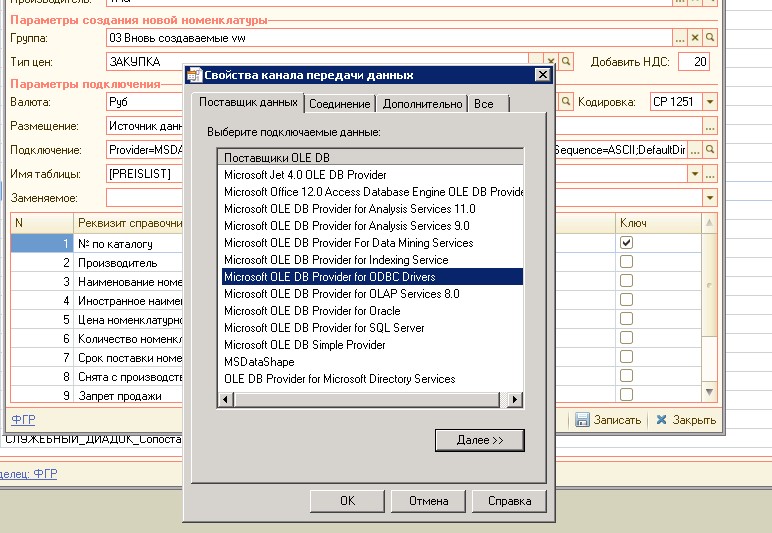Cancel with the Отмена button
This screenshot has width=772, height=533.
(x=428, y=501)
